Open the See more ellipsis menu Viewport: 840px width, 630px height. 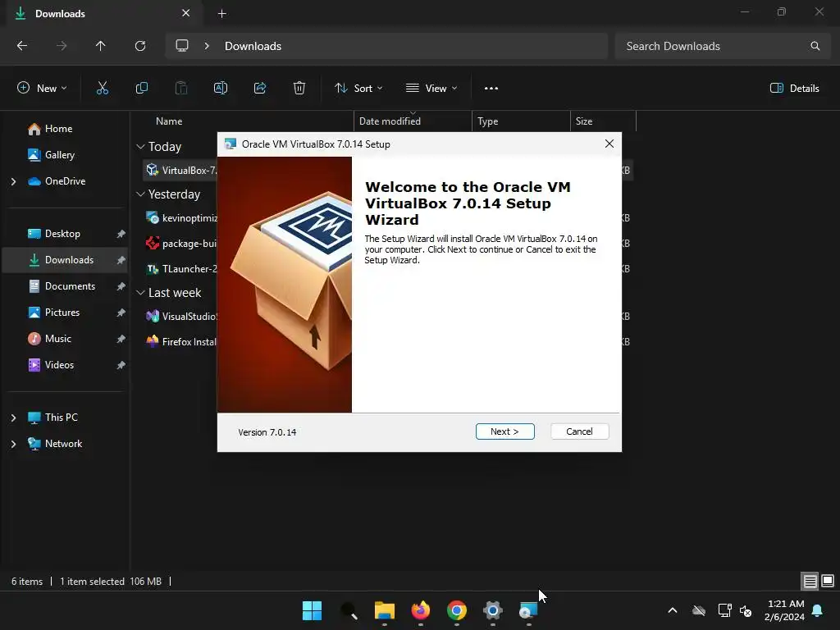[491, 89]
